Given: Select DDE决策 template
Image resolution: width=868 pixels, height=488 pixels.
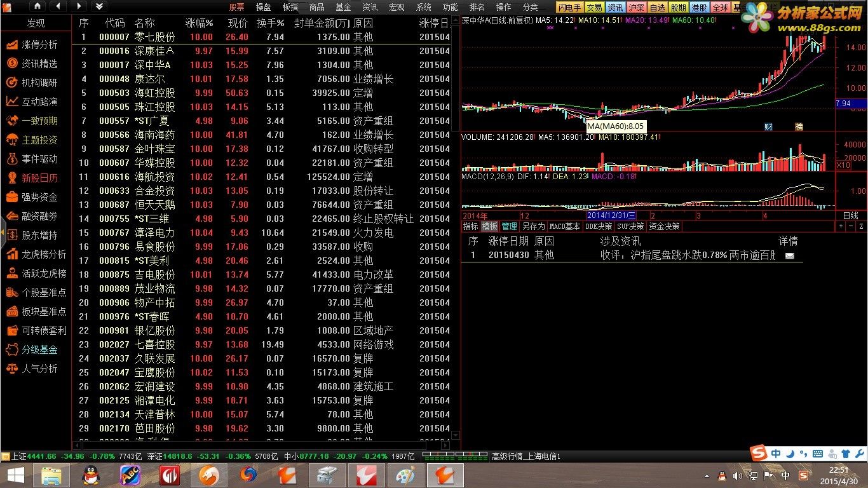Looking at the screenshot, I should pyautogui.click(x=599, y=226).
